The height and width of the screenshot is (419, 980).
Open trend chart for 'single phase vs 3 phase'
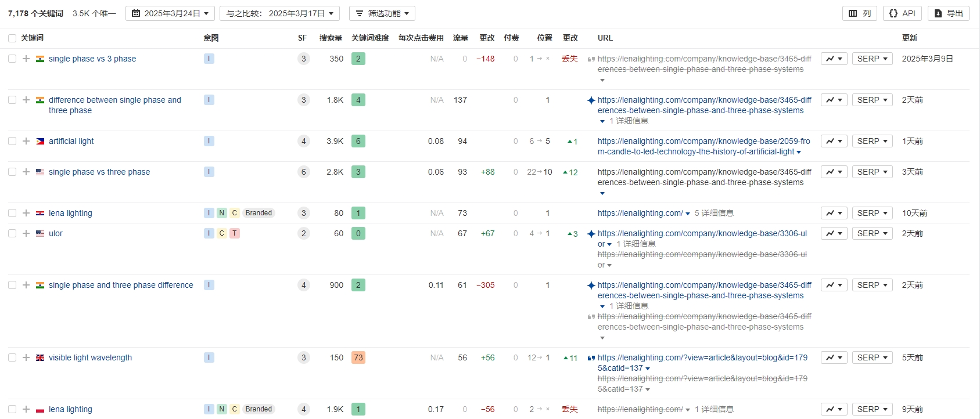[x=834, y=59]
